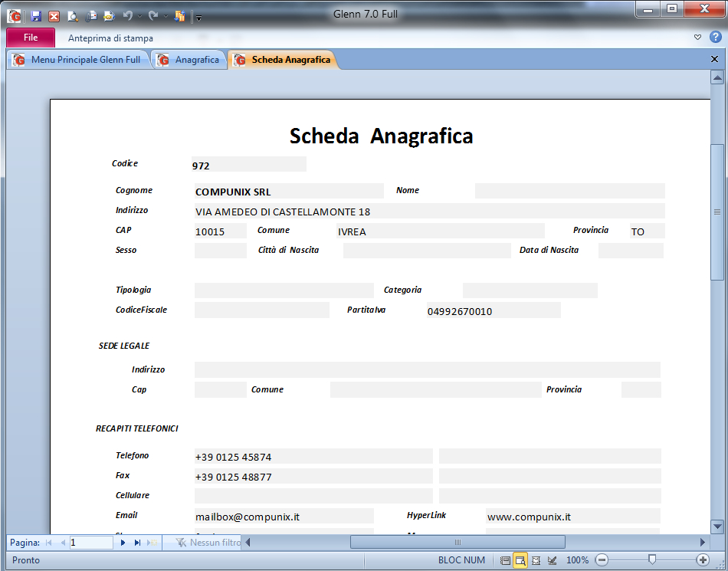
Task: Click the Nessun filtro filter button
Action: coord(208,542)
